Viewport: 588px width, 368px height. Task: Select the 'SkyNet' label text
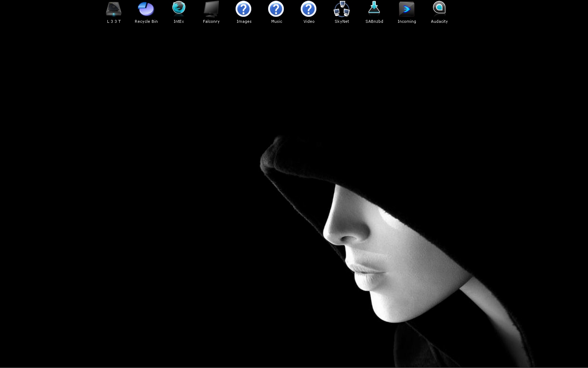pyautogui.click(x=342, y=21)
